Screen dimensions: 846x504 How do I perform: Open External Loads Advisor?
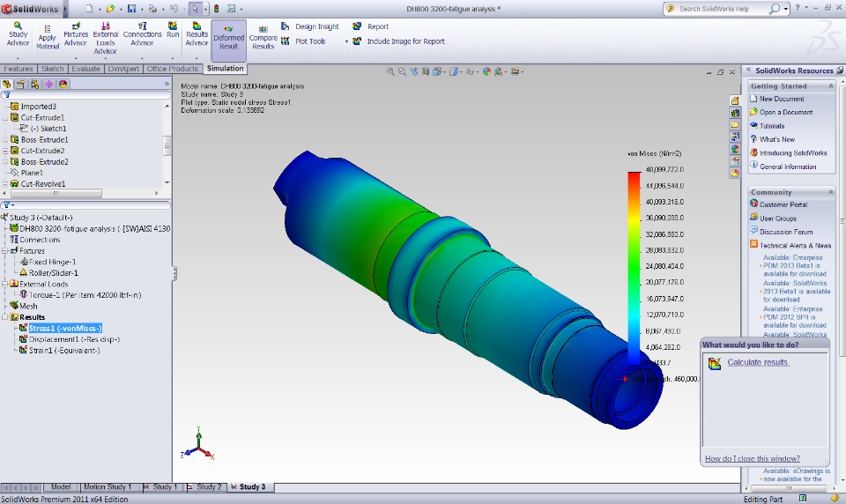pyautogui.click(x=105, y=38)
